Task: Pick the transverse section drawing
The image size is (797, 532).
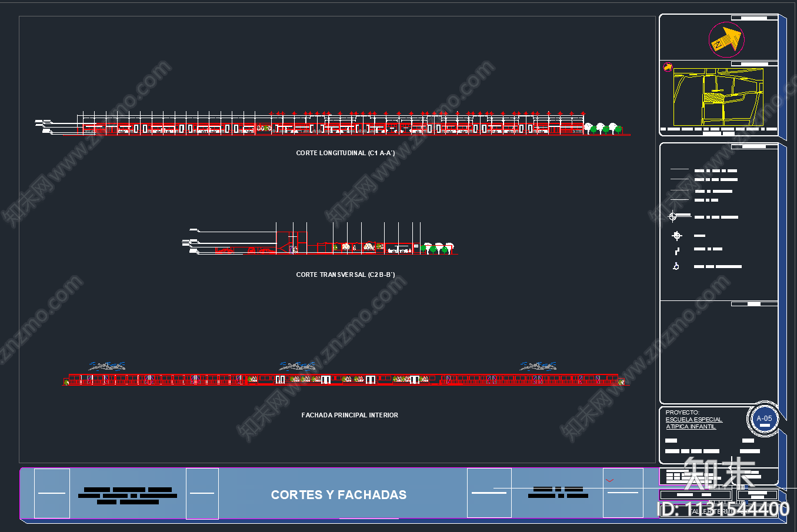Action: pyautogui.click(x=320, y=239)
